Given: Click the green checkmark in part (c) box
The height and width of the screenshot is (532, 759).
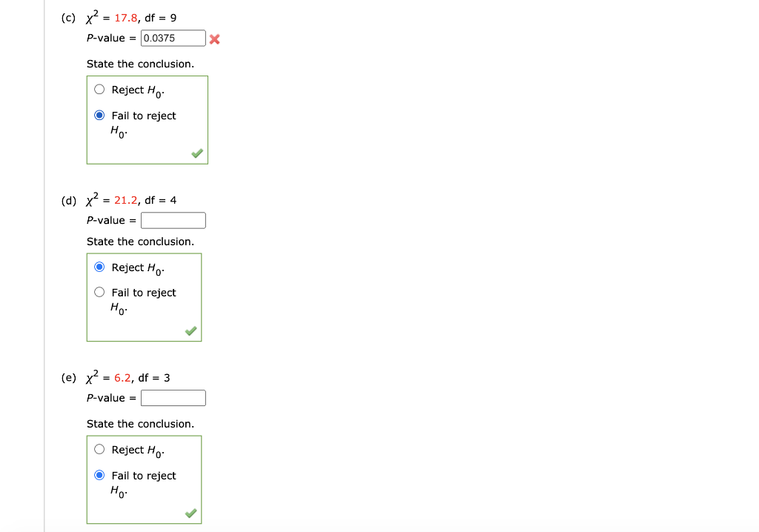Looking at the screenshot, I should pyautogui.click(x=196, y=153).
